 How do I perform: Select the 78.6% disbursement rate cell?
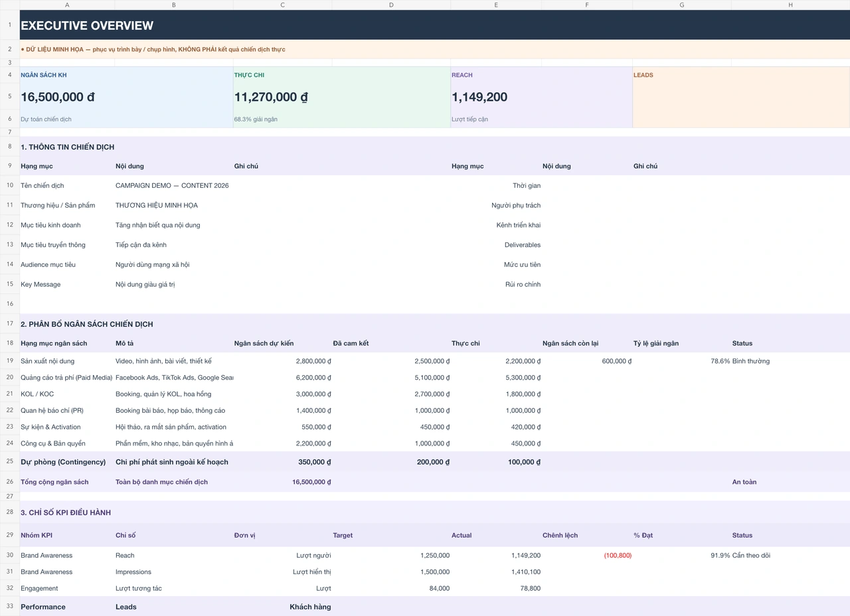[682, 361]
